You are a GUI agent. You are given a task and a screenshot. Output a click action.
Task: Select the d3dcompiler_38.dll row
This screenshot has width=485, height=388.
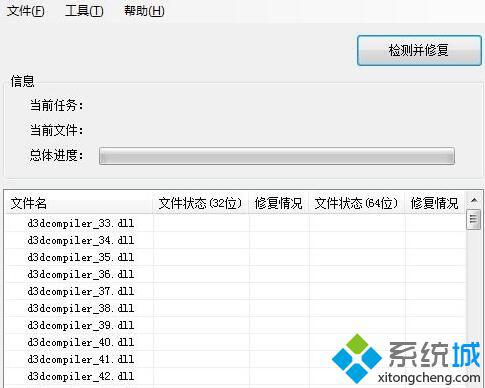point(235,308)
